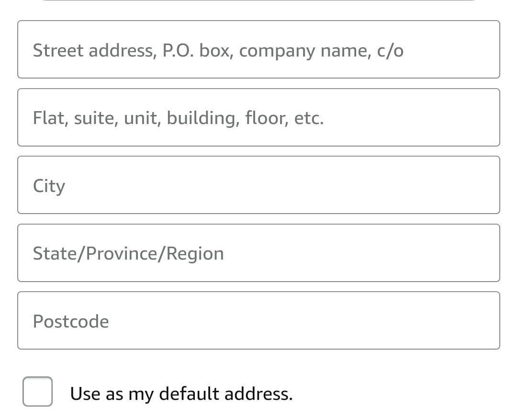Select the Flat, suite, unit field
Image resolution: width=517 pixels, height=420 pixels.
tap(258, 117)
